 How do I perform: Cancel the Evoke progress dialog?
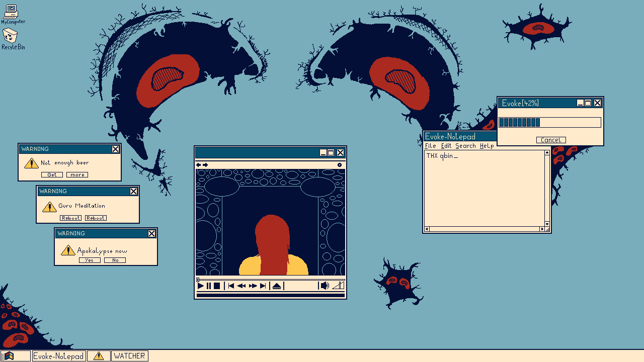(x=551, y=140)
